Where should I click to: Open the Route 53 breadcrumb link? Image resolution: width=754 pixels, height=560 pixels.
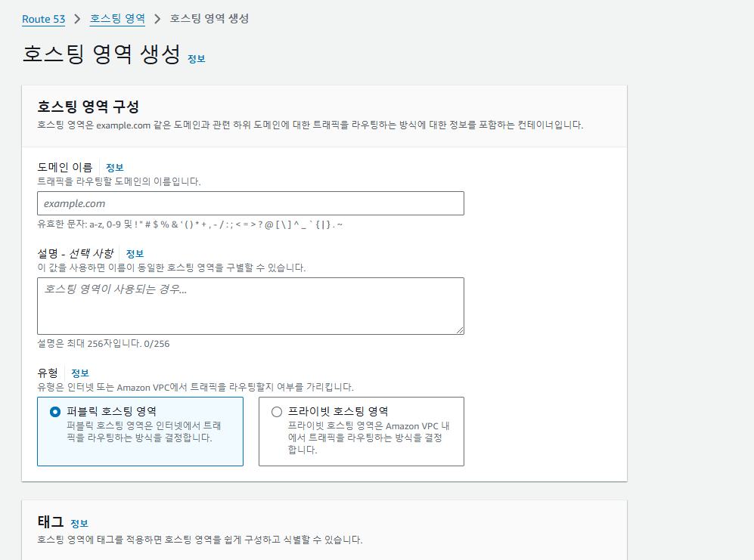point(43,19)
